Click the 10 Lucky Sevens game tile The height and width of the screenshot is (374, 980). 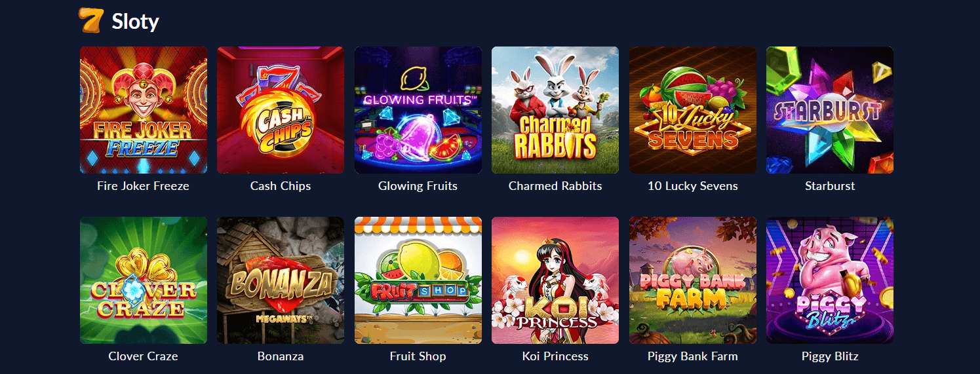click(693, 110)
